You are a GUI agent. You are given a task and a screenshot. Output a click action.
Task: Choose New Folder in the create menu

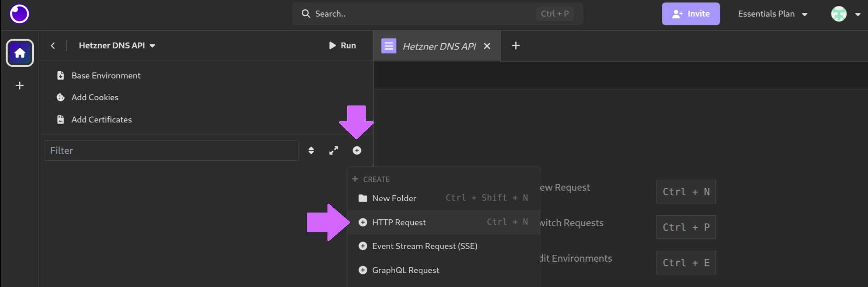394,198
